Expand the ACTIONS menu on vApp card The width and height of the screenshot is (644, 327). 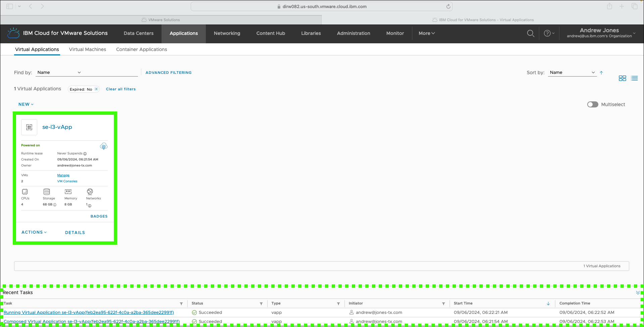point(34,232)
